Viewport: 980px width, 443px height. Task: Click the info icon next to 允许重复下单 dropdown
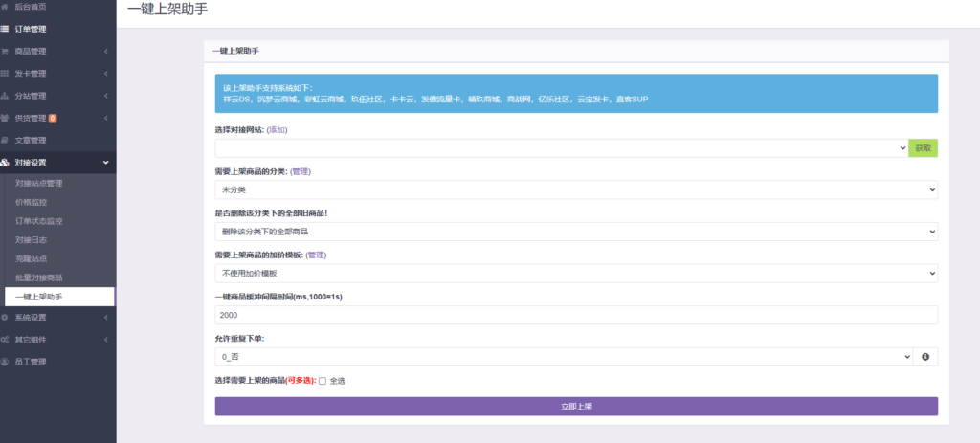pos(925,357)
